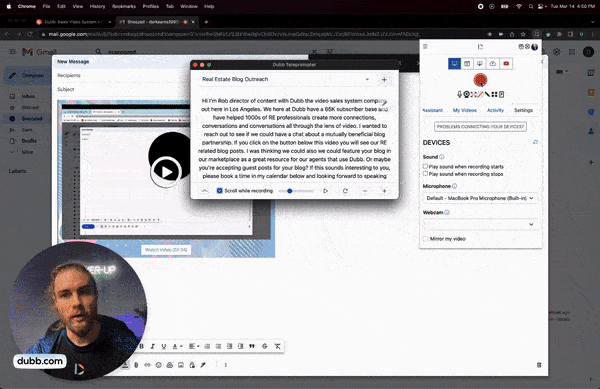Open the Bookmarks menu in menu bar
Screen dimensions: 600x389
pyautogui.click(x=124, y=7)
